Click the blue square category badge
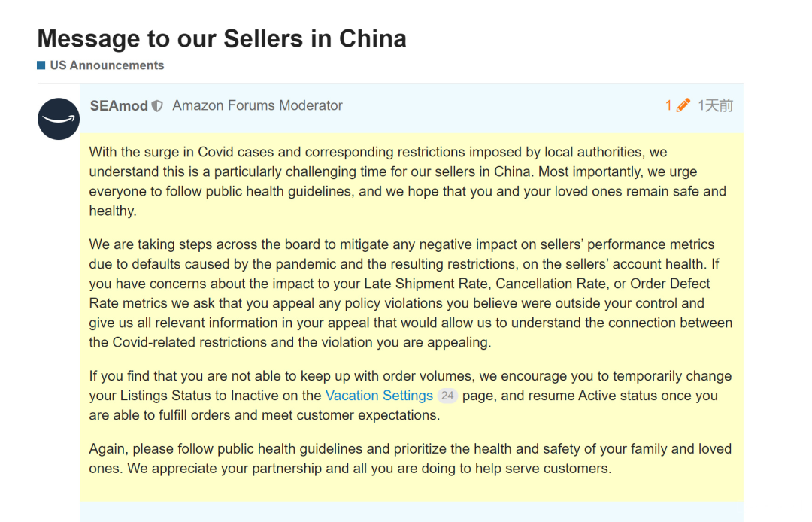The width and height of the screenshot is (812, 522). click(41, 65)
